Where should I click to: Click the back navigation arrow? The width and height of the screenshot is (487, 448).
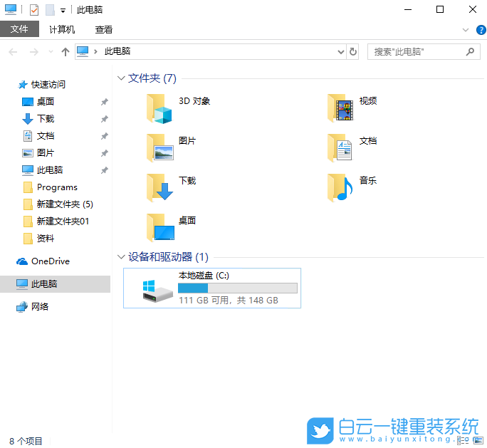(13, 51)
